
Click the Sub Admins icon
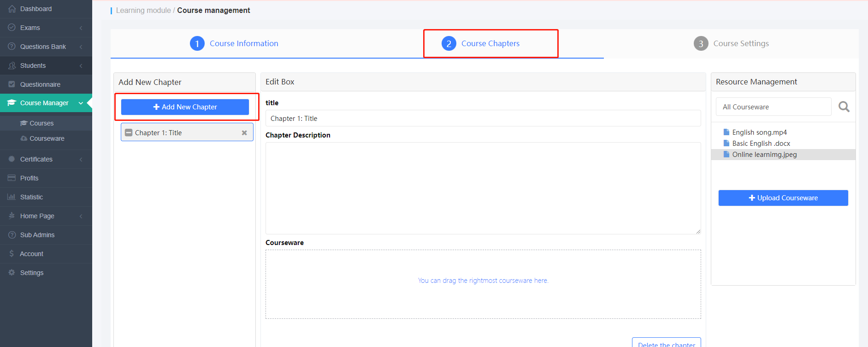click(x=12, y=235)
